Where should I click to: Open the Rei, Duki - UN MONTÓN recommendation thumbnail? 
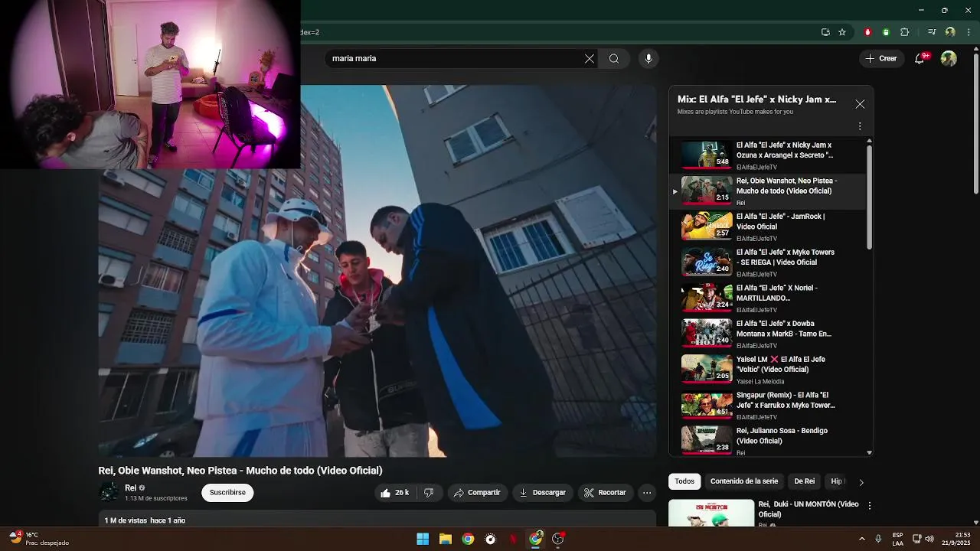click(711, 513)
